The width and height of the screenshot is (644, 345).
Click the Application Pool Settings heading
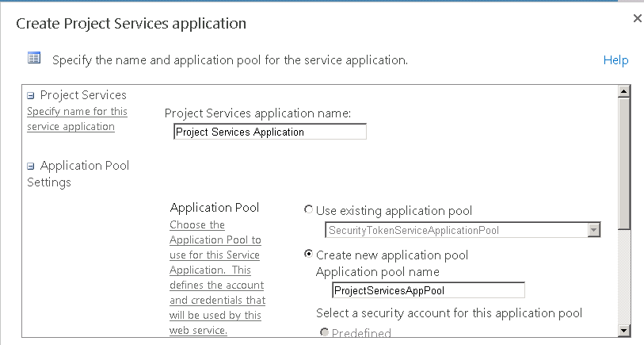tap(78, 174)
